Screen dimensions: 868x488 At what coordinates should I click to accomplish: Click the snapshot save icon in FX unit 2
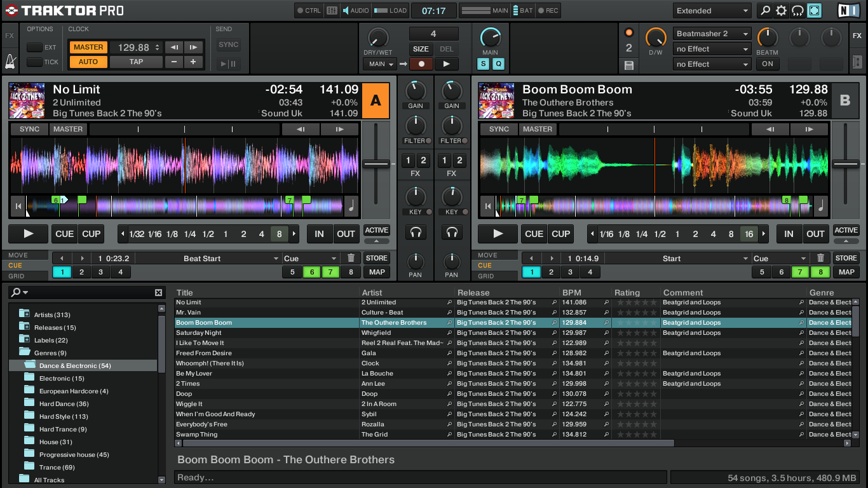pyautogui.click(x=629, y=65)
